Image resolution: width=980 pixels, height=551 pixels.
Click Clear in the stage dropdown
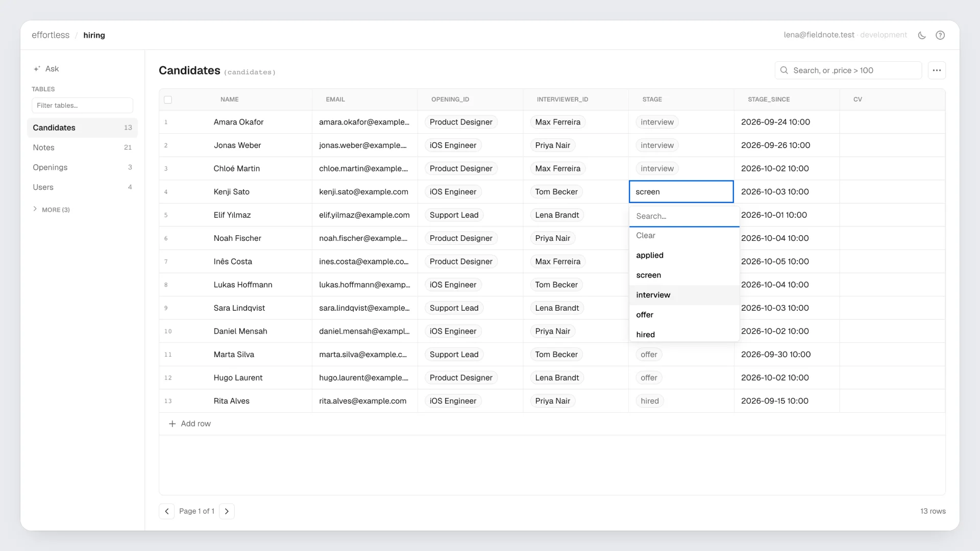point(684,235)
